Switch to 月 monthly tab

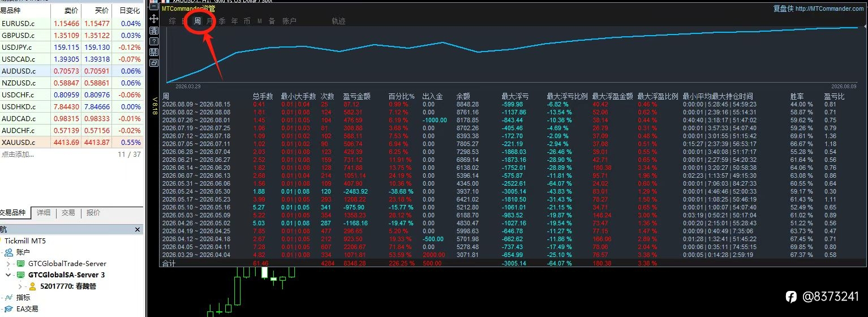click(x=210, y=21)
